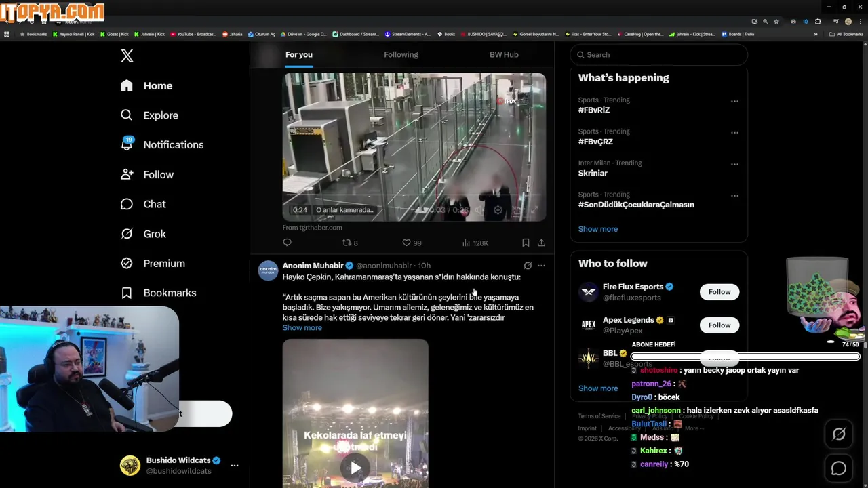Open the YouTube - Broadcas... bookmark
The image size is (868, 488).
[x=194, y=34]
